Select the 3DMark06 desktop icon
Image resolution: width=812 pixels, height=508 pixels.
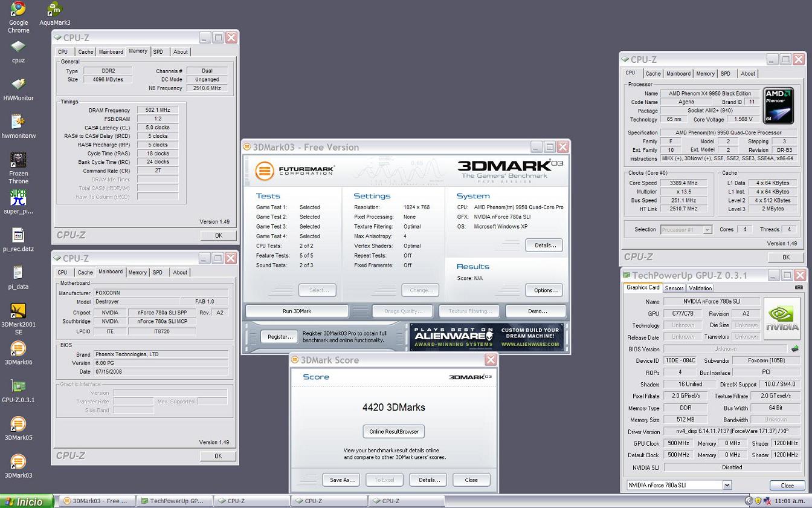pyautogui.click(x=18, y=353)
